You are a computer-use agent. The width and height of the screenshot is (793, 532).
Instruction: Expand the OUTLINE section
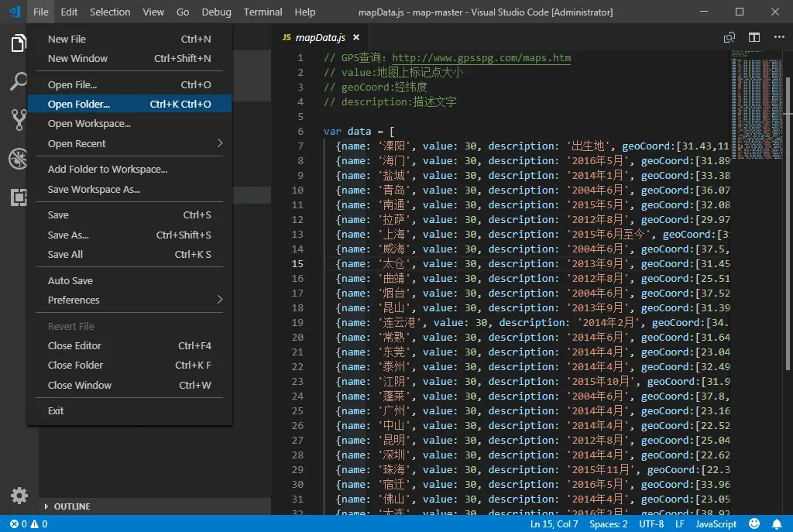pyautogui.click(x=71, y=506)
